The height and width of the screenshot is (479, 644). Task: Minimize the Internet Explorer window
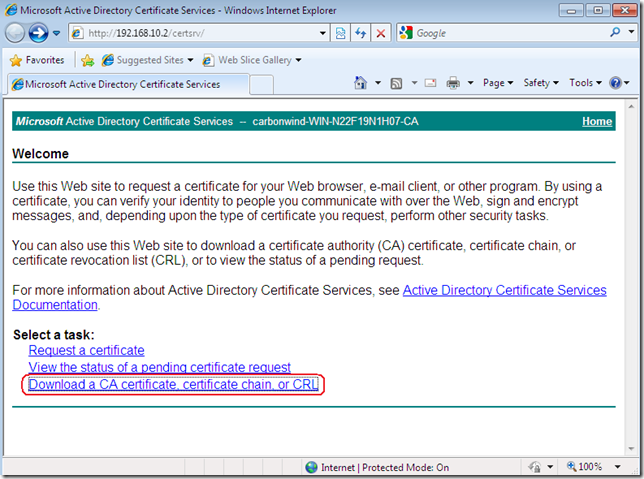point(571,10)
